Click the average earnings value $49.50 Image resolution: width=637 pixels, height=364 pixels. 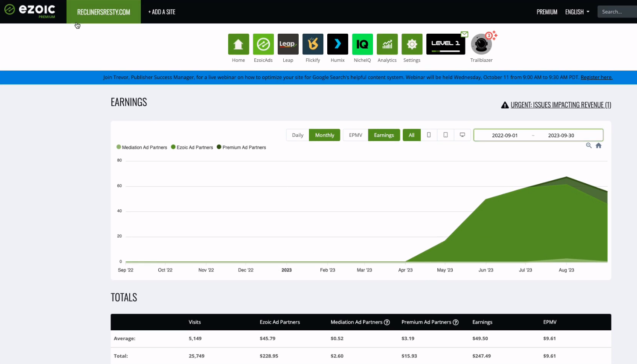(480, 338)
